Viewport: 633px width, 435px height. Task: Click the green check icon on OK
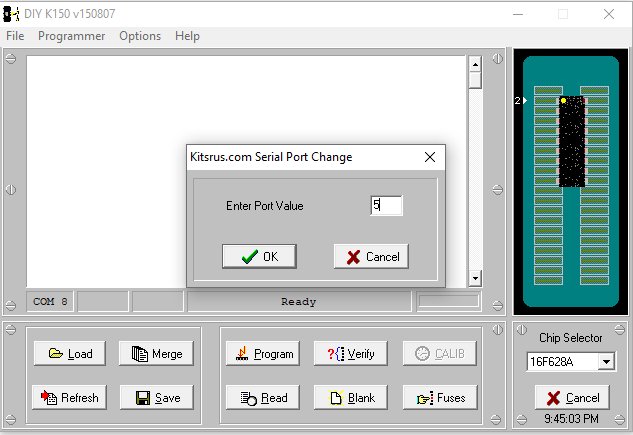[249, 256]
